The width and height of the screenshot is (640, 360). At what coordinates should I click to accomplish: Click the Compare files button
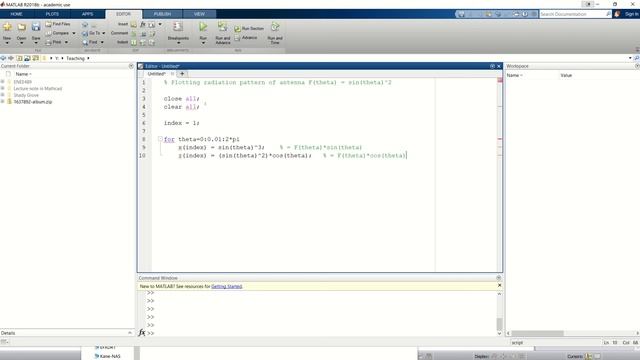point(58,33)
